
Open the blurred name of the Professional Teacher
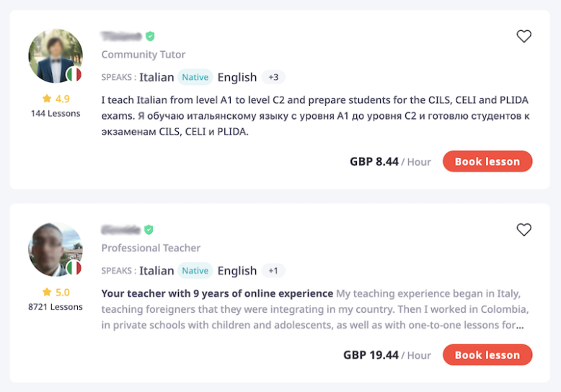(120, 229)
